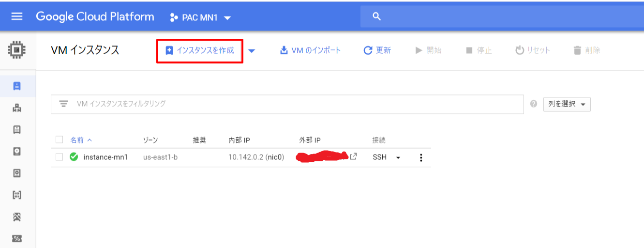
Task: Open instance groups from the sidebar
Action: tap(17, 108)
